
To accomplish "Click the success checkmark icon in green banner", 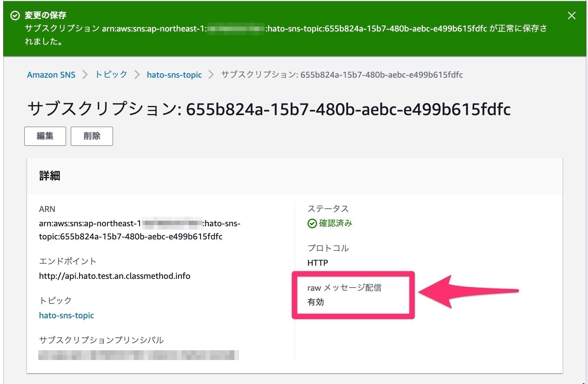I will tap(15, 15).
